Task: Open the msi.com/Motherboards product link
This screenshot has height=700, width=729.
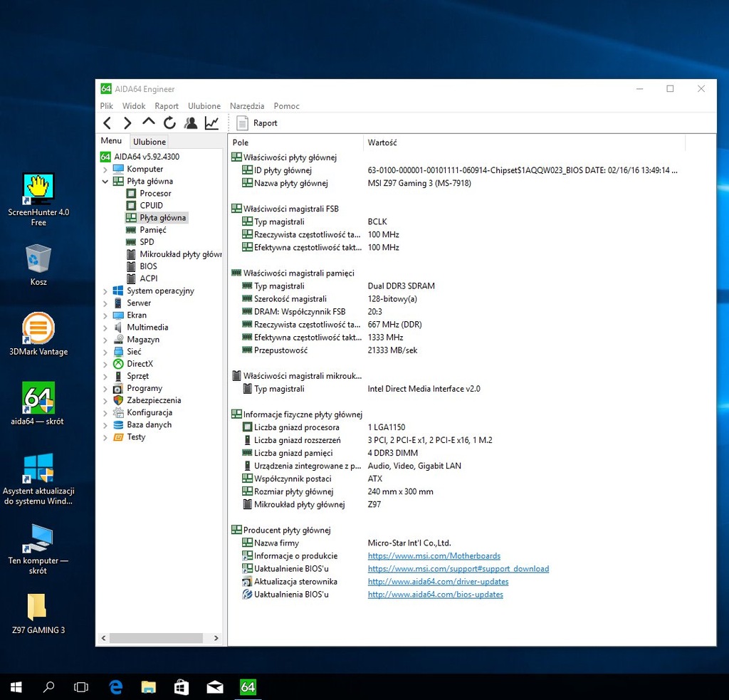Action: pyautogui.click(x=434, y=556)
